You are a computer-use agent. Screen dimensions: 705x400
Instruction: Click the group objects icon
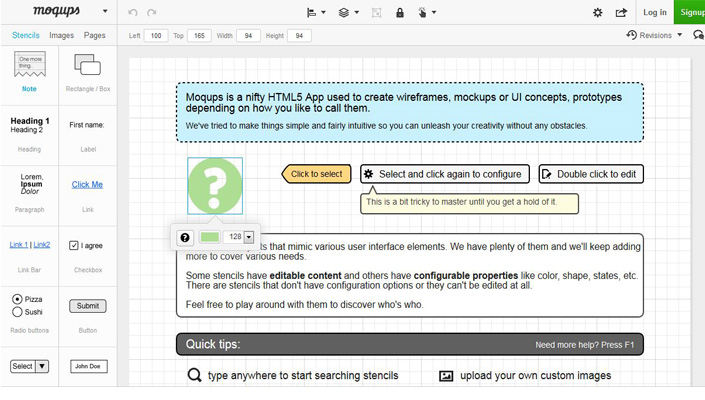tap(377, 13)
